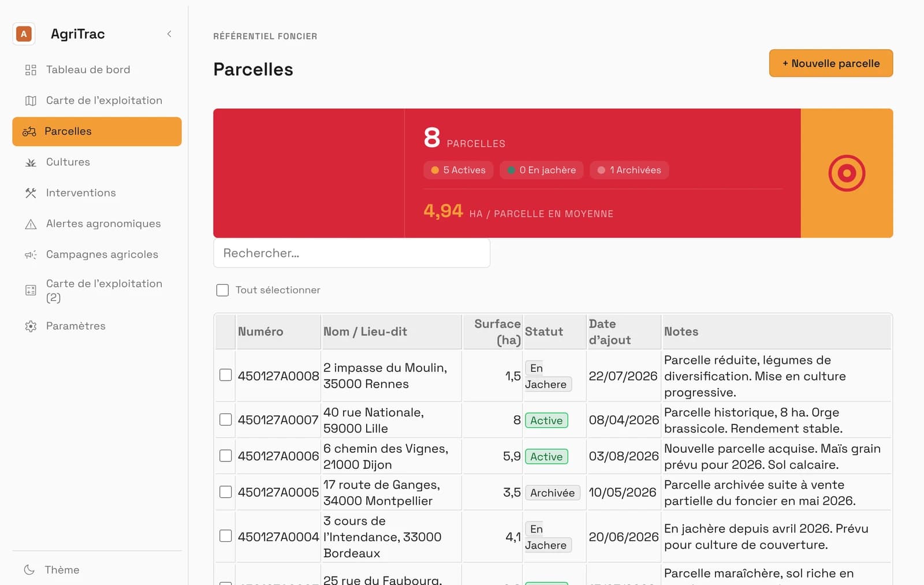Click the tools icon beside Interventions
The height and width of the screenshot is (585, 924).
click(x=31, y=193)
